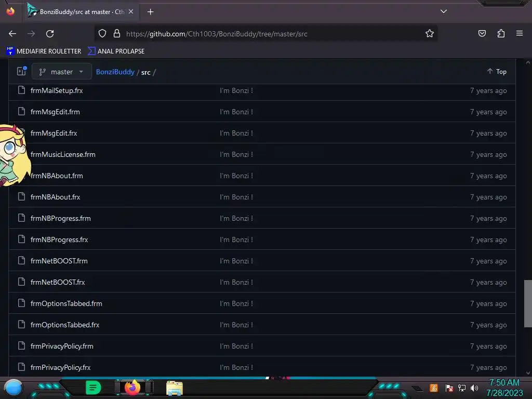The width and height of the screenshot is (532, 399).
Task: Open a new browser tab
Action: click(x=150, y=12)
